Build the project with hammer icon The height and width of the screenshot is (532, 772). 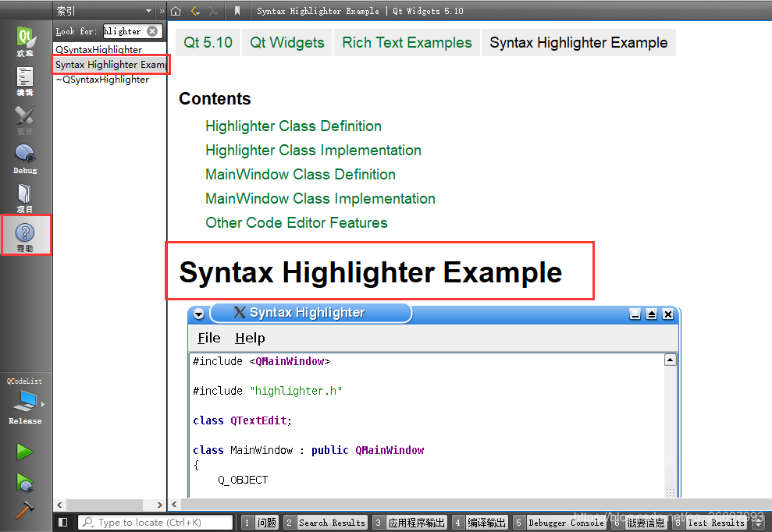pyautogui.click(x=25, y=510)
